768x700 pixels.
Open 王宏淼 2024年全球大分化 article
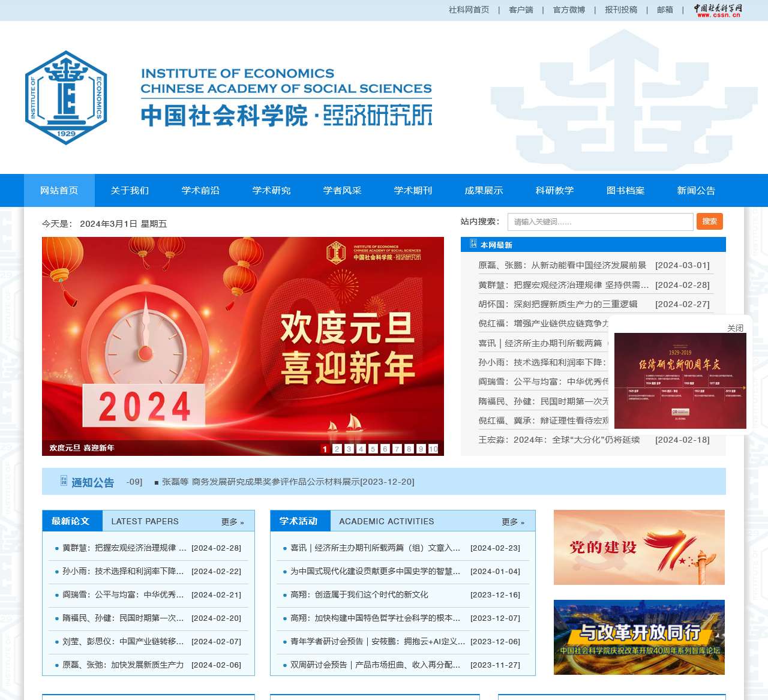pos(559,440)
